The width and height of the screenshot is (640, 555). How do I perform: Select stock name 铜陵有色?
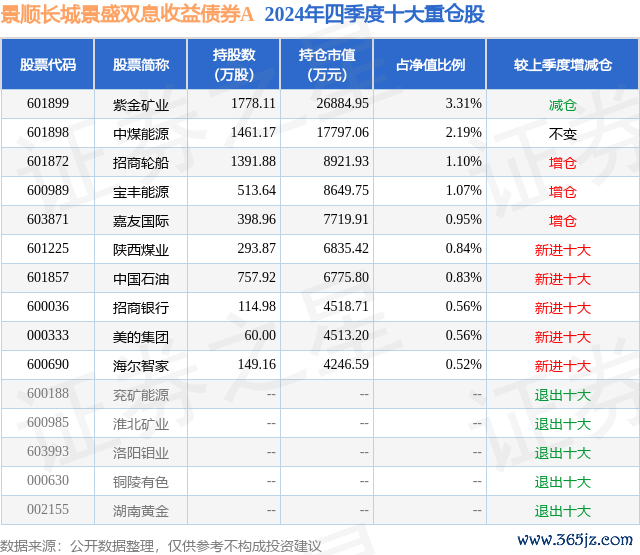pos(141,482)
